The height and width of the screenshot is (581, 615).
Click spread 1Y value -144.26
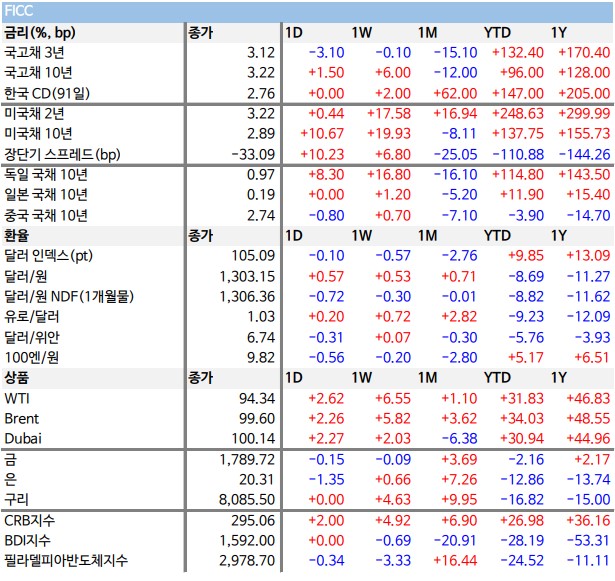(584, 154)
